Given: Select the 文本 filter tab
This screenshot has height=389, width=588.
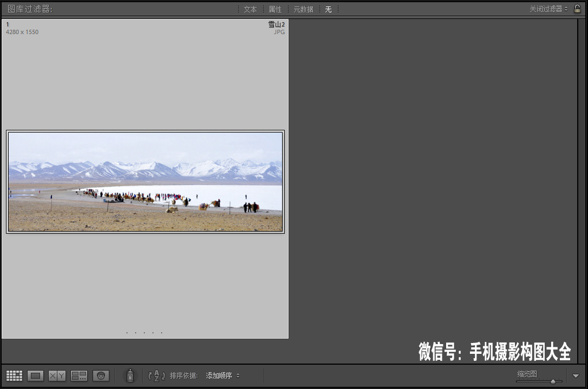Looking at the screenshot, I should [250, 9].
